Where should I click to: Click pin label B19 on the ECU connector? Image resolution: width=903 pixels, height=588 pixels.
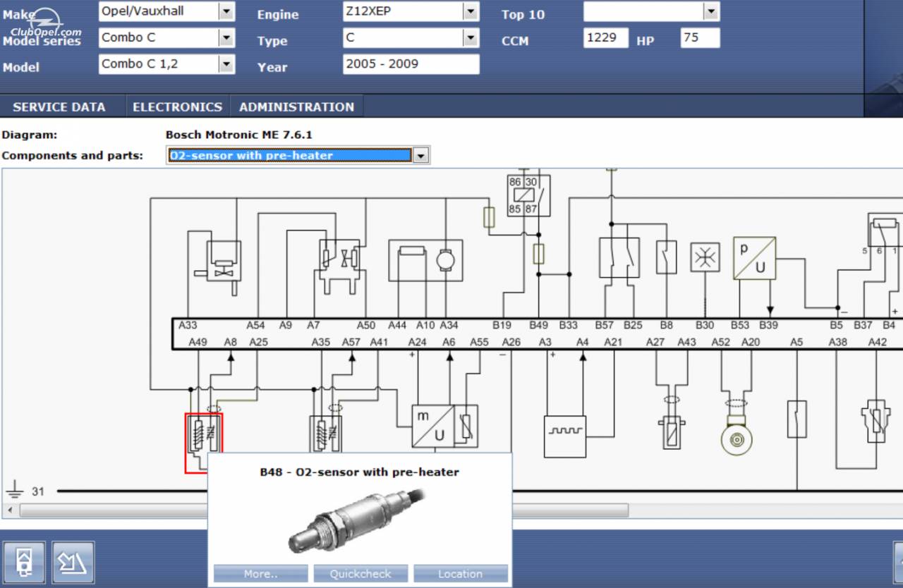pyautogui.click(x=502, y=326)
